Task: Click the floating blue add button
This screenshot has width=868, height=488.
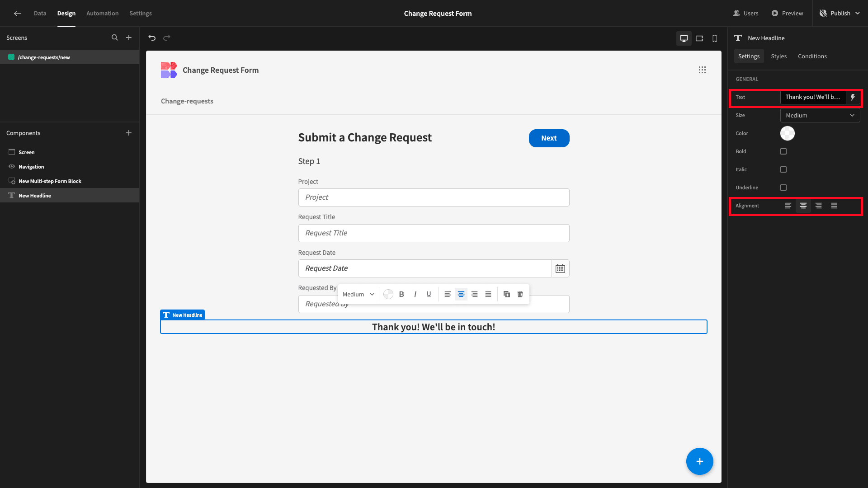Action: tap(700, 461)
